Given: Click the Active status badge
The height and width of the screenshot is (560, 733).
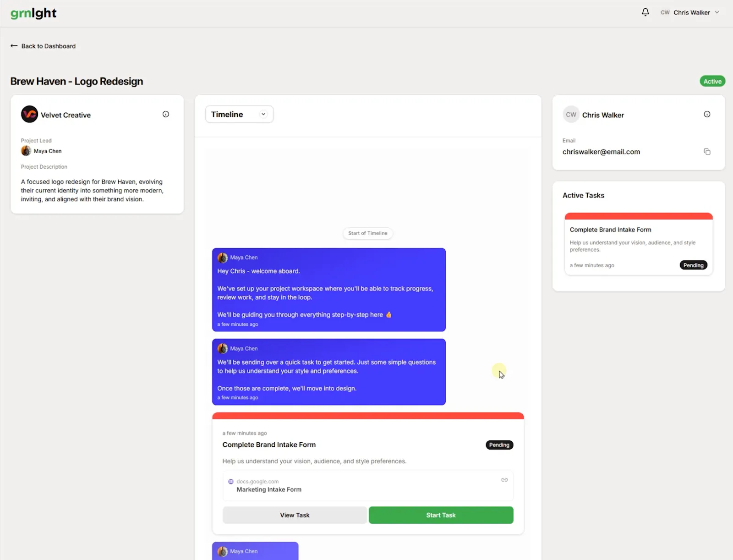Looking at the screenshot, I should 712,81.
